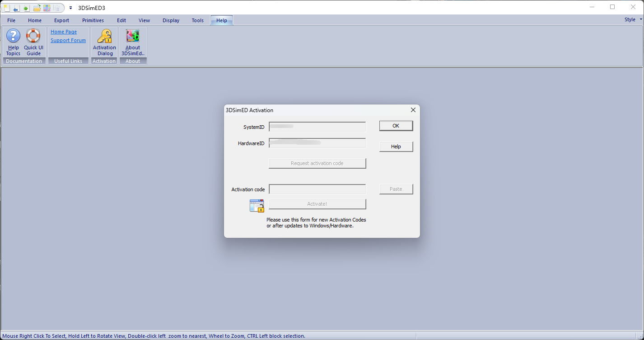Image resolution: width=644 pixels, height=340 pixels.
Task: Click the Documentation group label
Action: point(24,61)
